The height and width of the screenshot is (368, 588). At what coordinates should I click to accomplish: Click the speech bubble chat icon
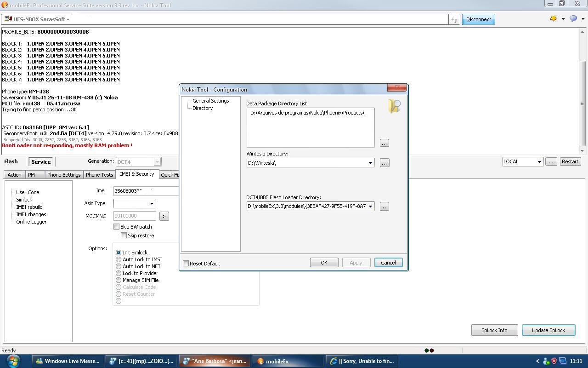(573, 19)
